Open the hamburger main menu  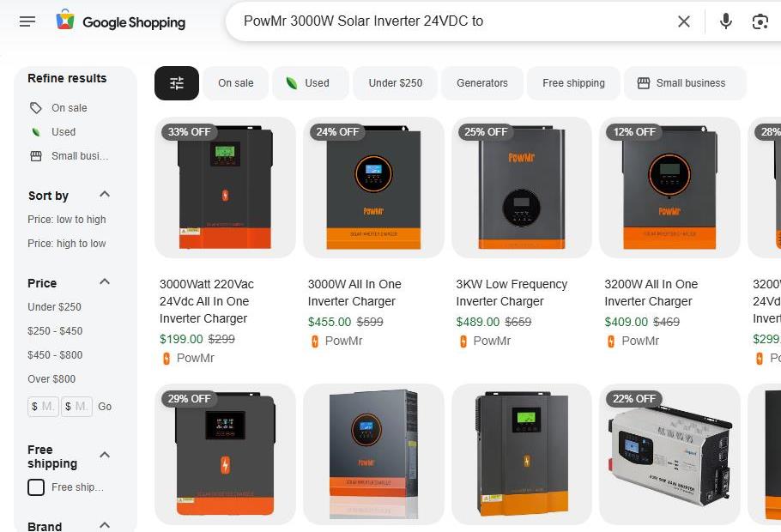(x=27, y=21)
